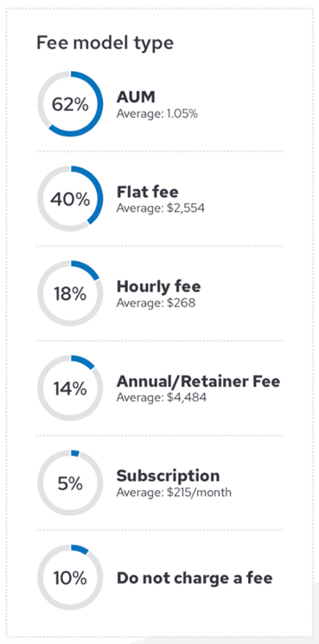Click the Subscription 5% donut chart
The height and width of the screenshot is (644, 319).
[x=70, y=483]
